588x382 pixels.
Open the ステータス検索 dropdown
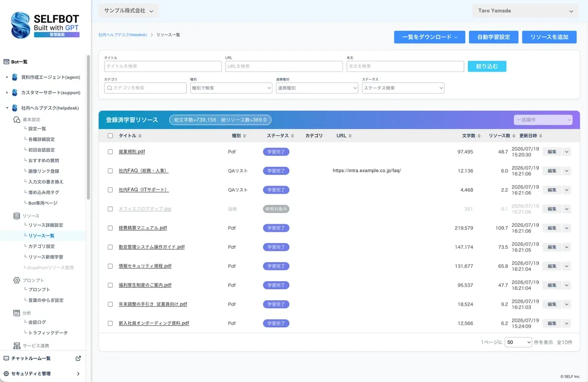tap(403, 88)
